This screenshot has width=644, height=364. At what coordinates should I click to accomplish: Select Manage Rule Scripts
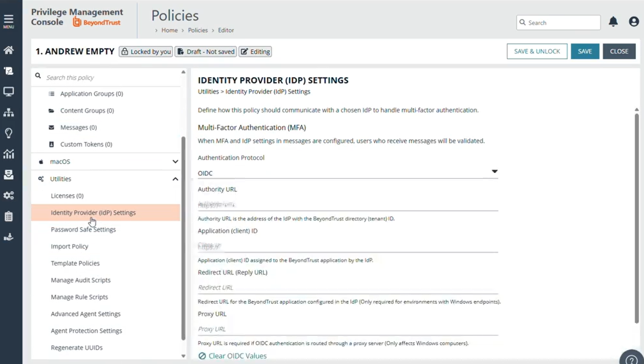(79, 297)
